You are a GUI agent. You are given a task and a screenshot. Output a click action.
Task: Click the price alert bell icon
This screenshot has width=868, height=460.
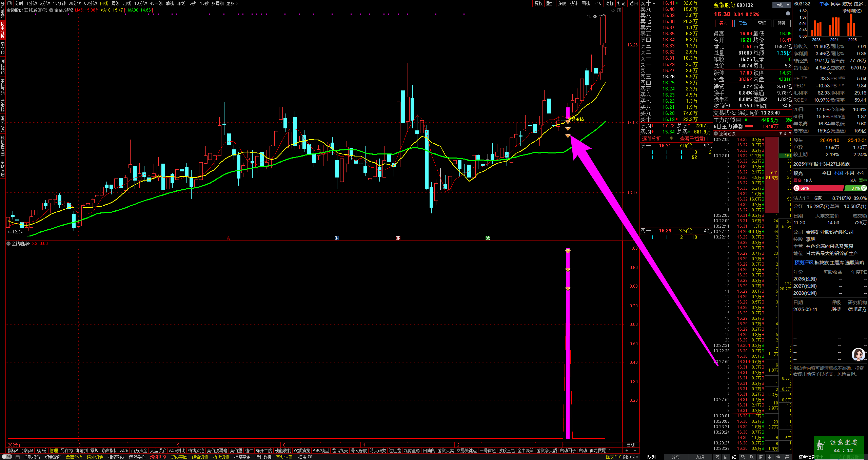(x=788, y=14)
